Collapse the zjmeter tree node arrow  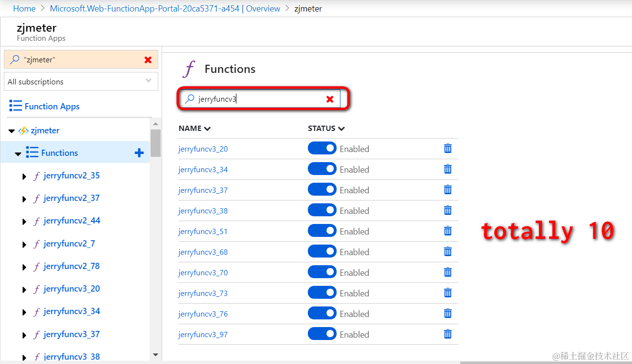click(12, 131)
